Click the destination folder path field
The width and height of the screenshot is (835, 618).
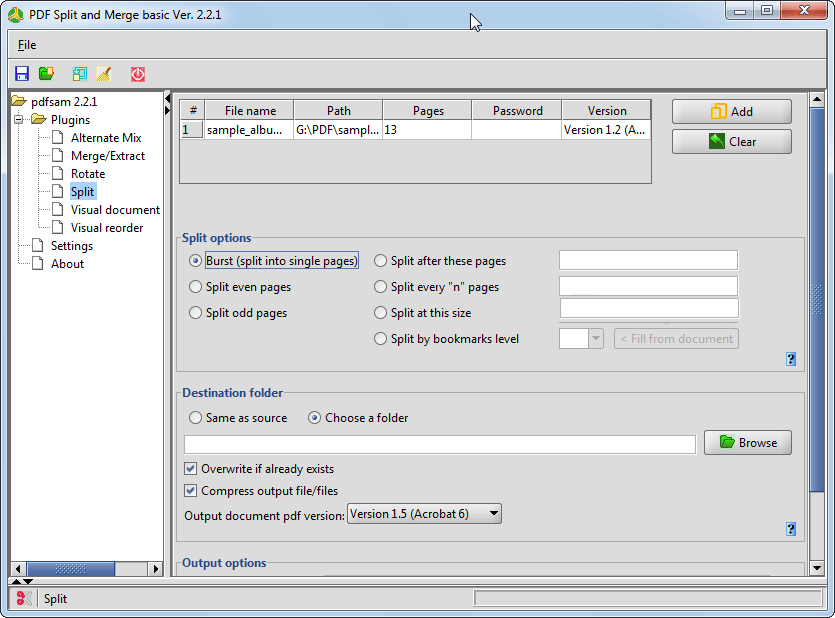tap(440, 444)
